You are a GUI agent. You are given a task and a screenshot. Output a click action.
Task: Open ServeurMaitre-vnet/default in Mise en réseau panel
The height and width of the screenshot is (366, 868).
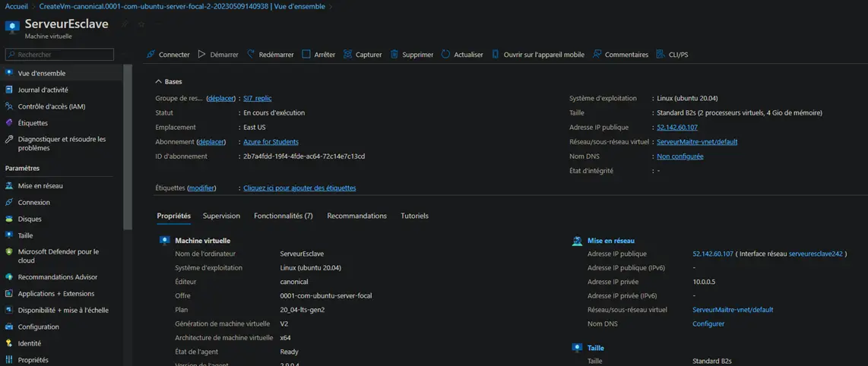pos(733,310)
